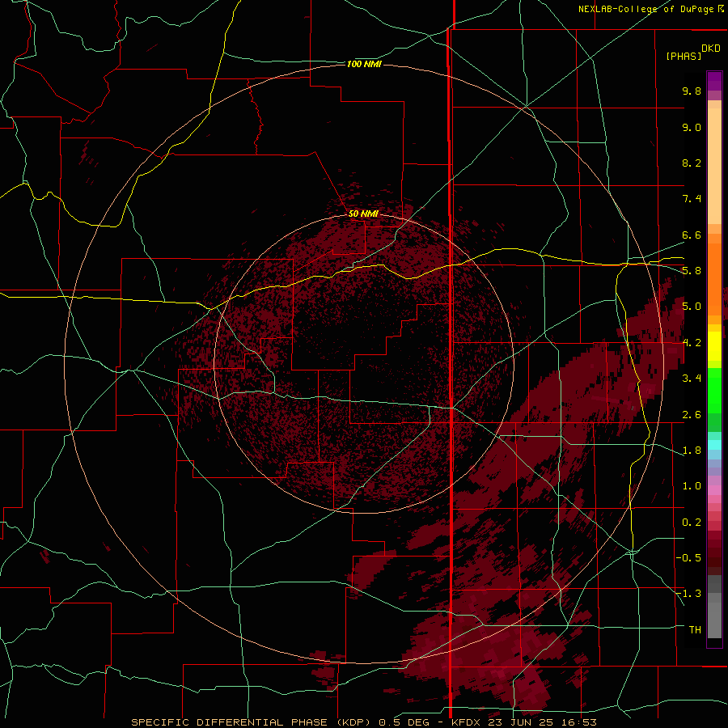Click the NEXLAB-College of DuPage credit text

coord(645,9)
